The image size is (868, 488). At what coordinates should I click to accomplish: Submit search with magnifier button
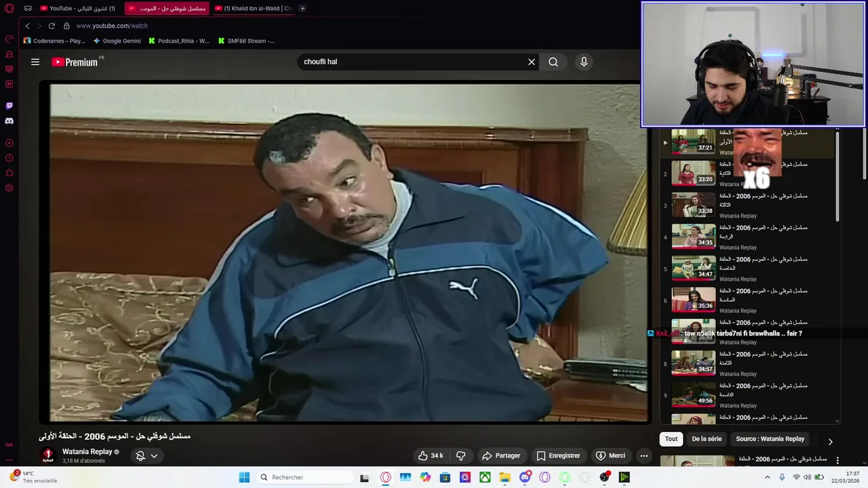[x=553, y=62]
